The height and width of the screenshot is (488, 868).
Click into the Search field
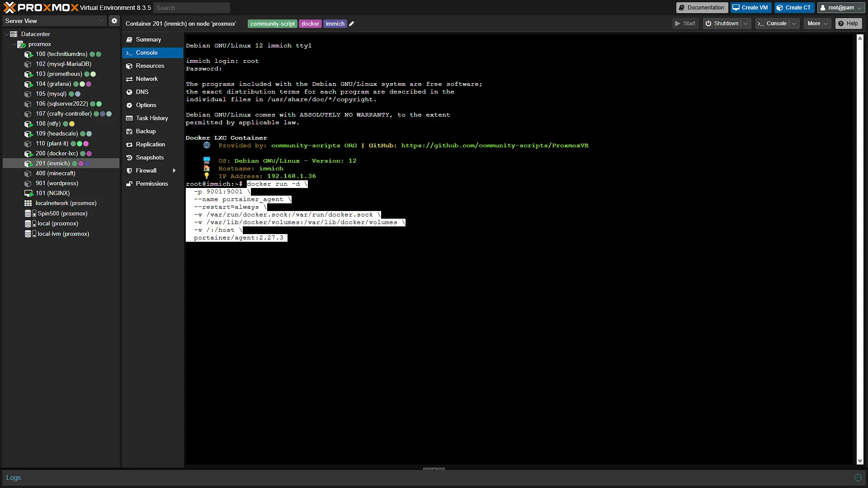point(192,8)
